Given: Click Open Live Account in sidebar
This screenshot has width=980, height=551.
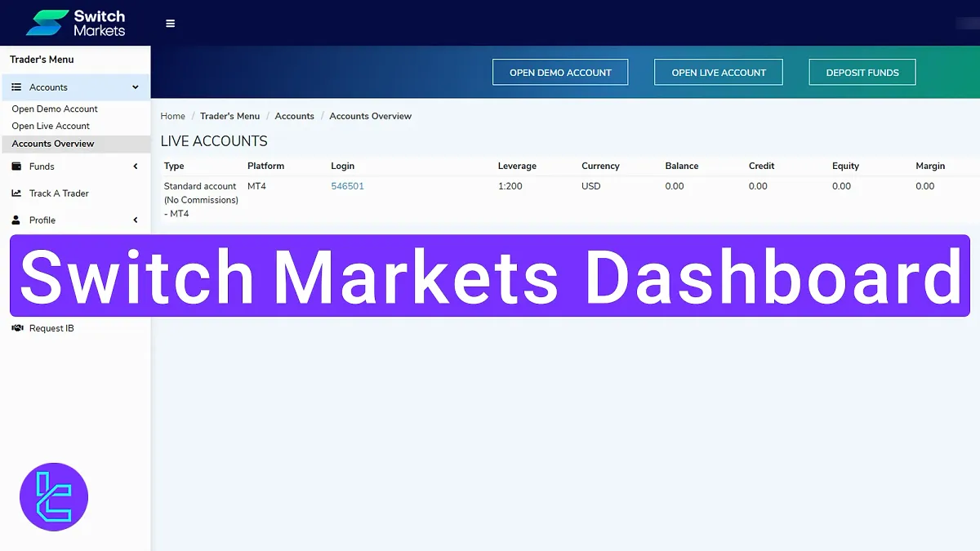Looking at the screenshot, I should [x=50, y=126].
